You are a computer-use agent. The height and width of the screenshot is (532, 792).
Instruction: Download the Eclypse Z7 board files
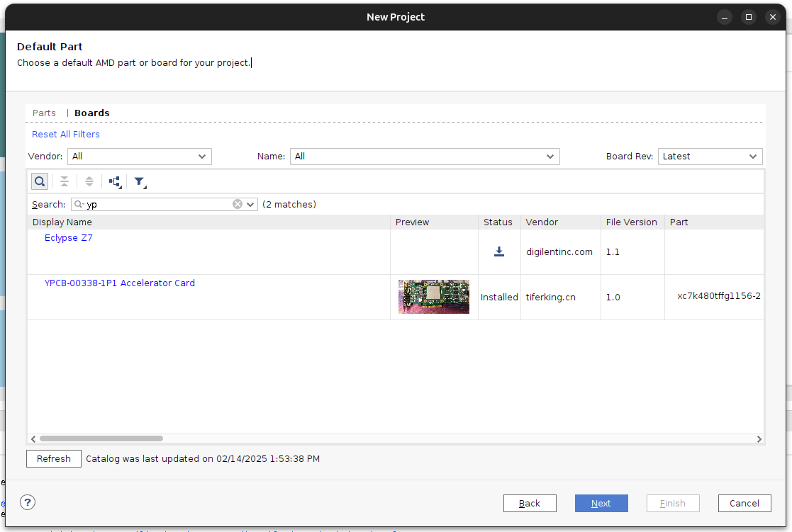(499, 251)
